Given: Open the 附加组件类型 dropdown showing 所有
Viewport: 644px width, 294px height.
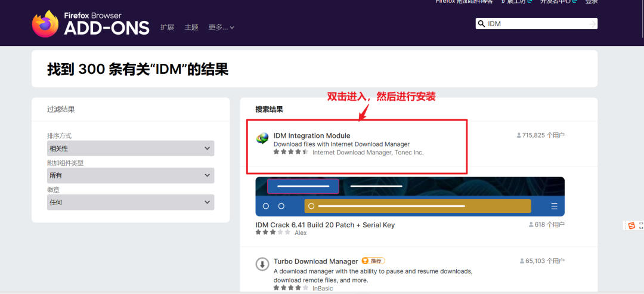Looking at the screenshot, I should tap(131, 175).
